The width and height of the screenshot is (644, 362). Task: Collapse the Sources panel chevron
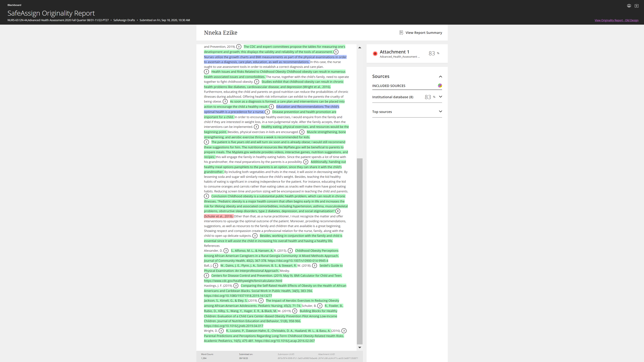click(x=441, y=77)
